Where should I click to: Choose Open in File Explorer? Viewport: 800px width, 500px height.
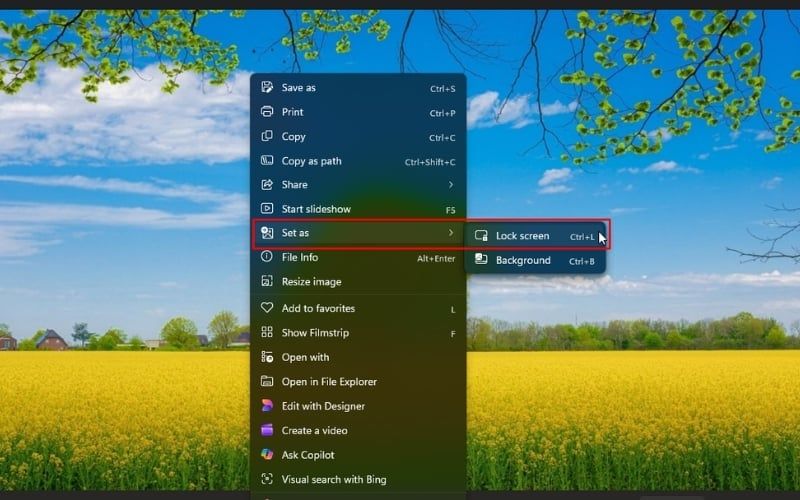pyautogui.click(x=359, y=382)
